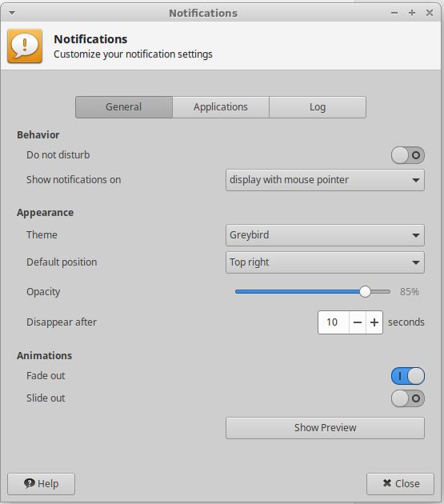Viewport: 444px width, 504px height.
Task: Click the Animations section heading
Action: pos(44,356)
